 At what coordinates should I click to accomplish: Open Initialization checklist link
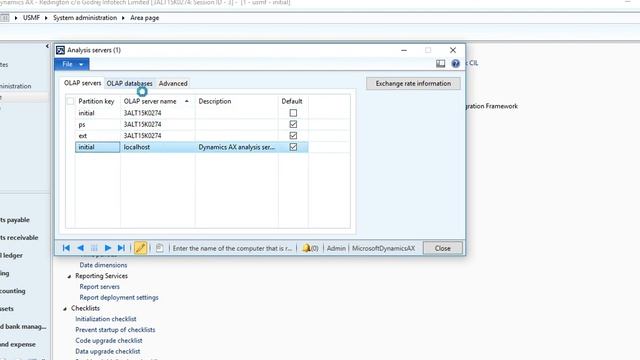(x=106, y=319)
